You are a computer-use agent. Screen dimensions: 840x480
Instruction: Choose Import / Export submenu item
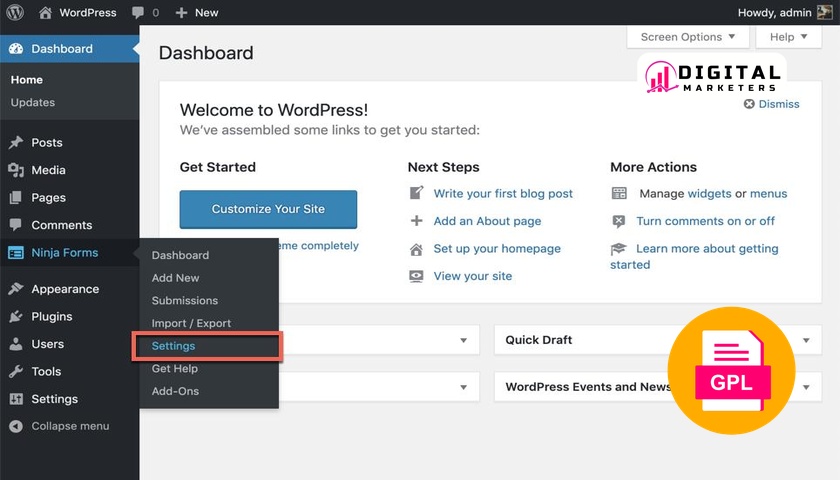191,324
